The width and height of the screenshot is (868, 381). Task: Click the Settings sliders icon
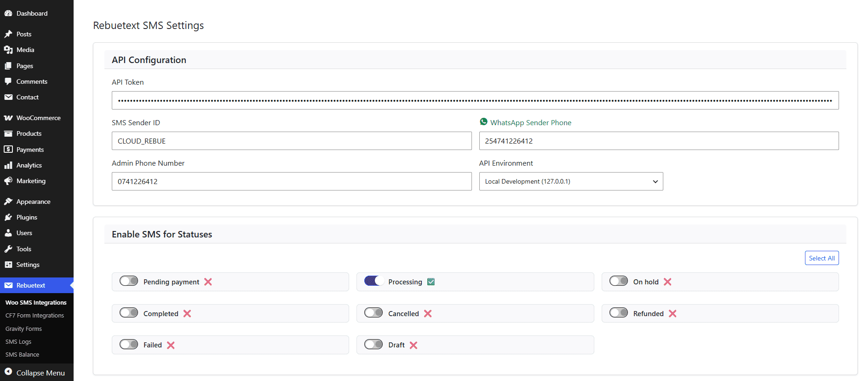8,265
